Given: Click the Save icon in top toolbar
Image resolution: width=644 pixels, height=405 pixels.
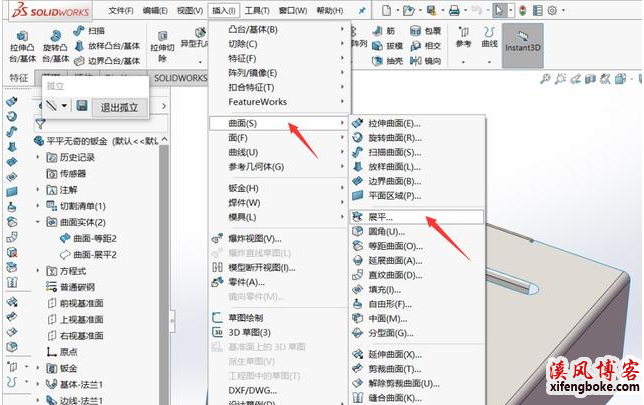Looking at the screenshot, I should pyautogui.click(x=431, y=10).
